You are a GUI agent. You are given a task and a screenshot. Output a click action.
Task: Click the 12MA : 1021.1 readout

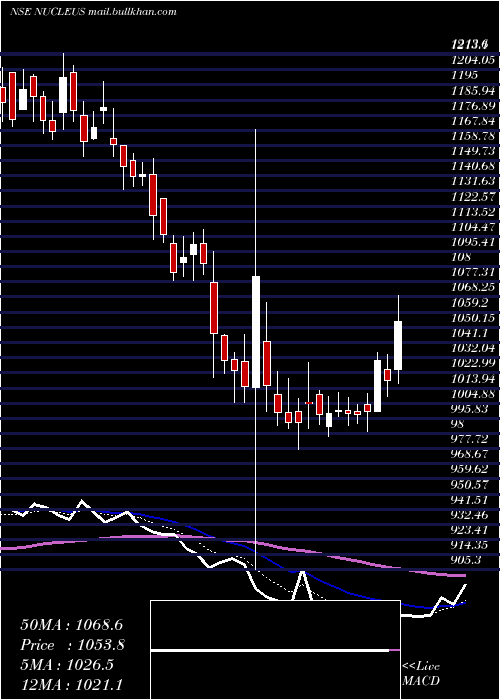coord(71,685)
